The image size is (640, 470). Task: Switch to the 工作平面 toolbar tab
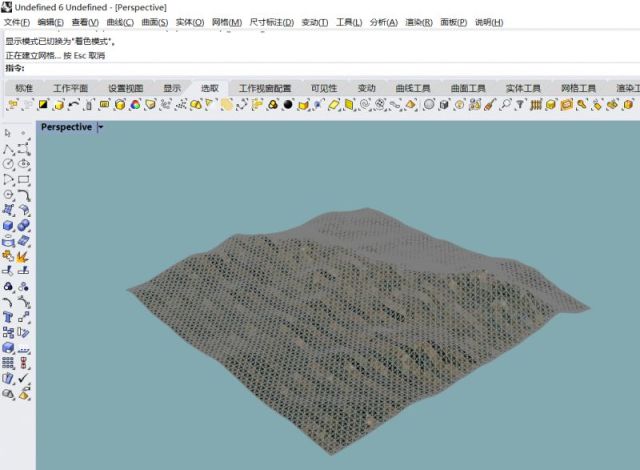coord(70,88)
